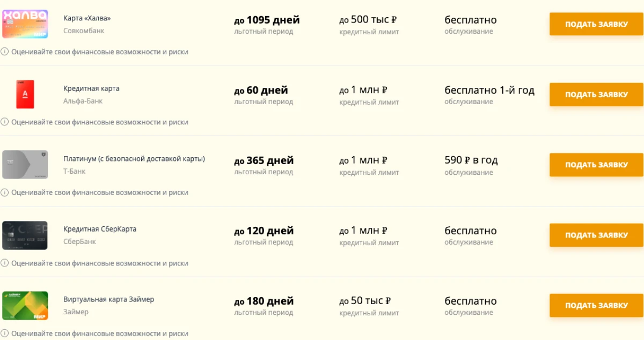The height and width of the screenshot is (340, 644).
Task: Click the Халва card image
Action: pyautogui.click(x=25, y=24)
